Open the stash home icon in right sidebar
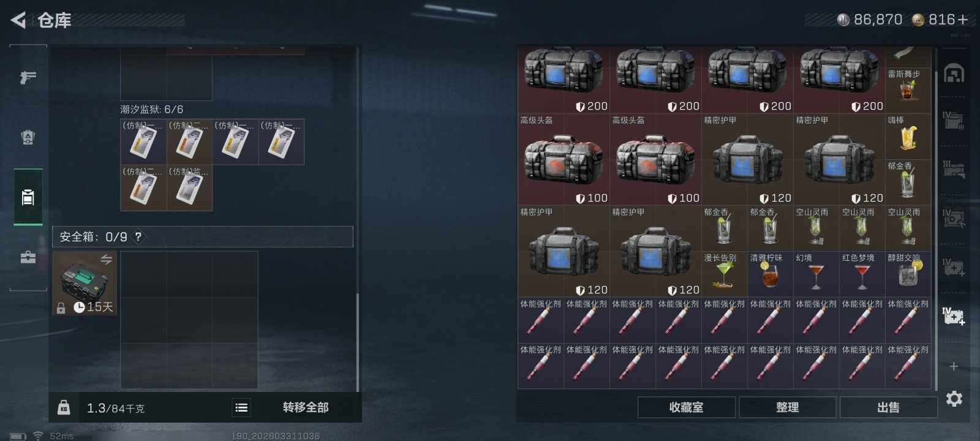The image size is (980, 441). tap(954, 73)
